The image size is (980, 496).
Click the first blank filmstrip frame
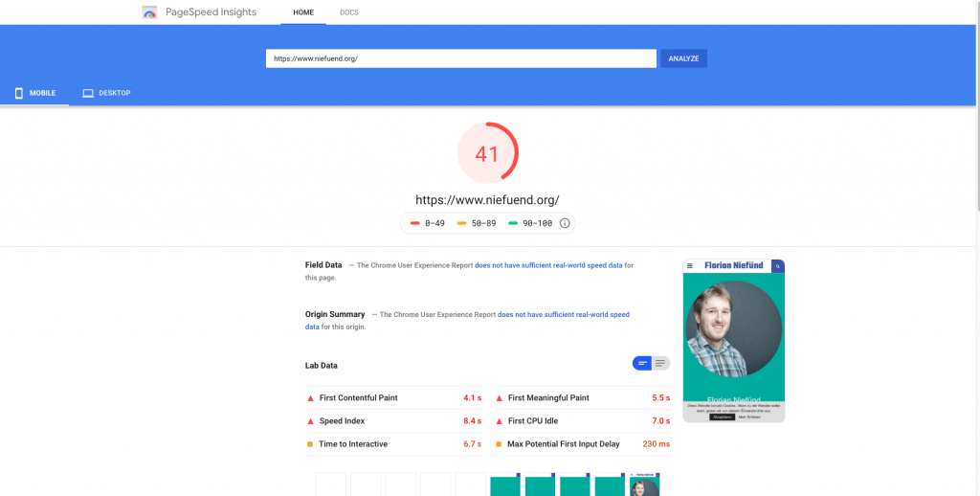(x=330, y=485)
